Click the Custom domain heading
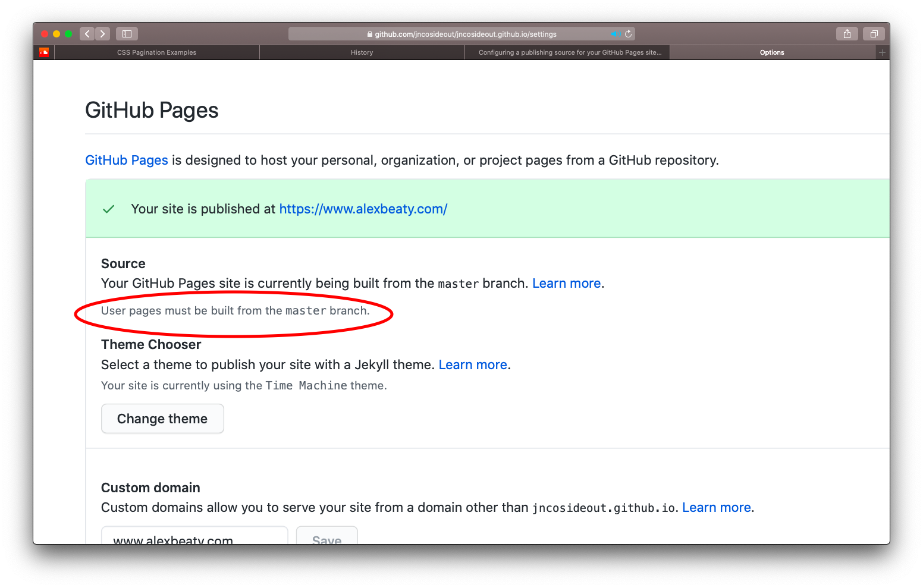Screen dimensions: 923x588 pyautogui.click(x=150, y=488)
